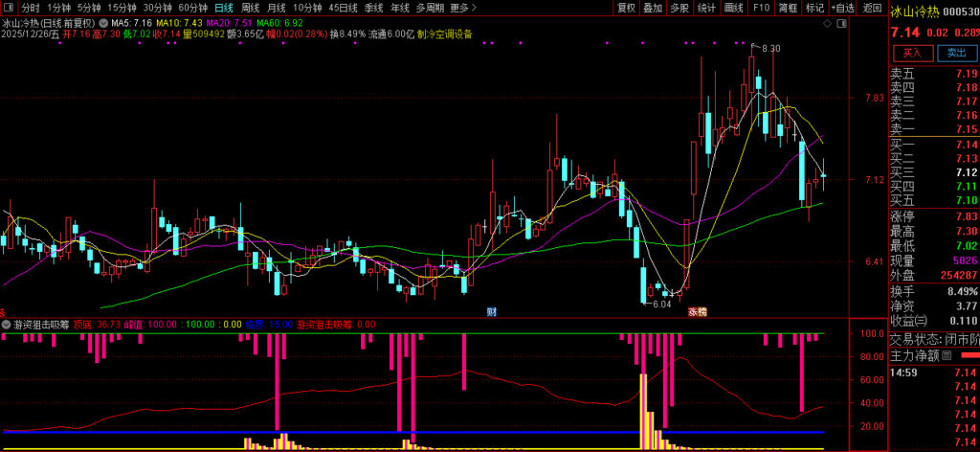Click the 8.30 high price label on chart
980x452 pixels.
click(x=771, y=48)
